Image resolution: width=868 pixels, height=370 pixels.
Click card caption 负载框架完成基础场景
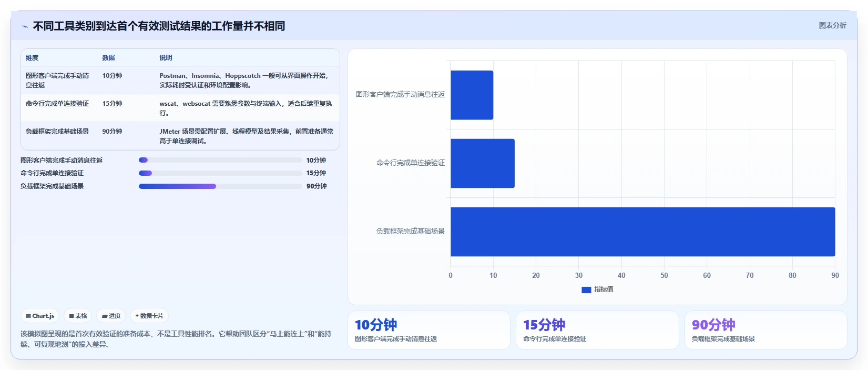click(x=723, y=339)
